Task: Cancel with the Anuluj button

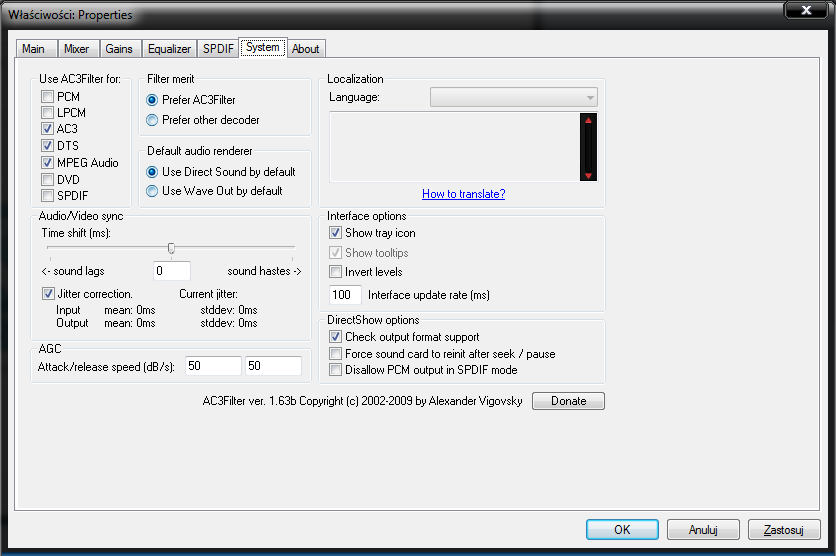Action: pyautogui.click(x=703, y=529)
